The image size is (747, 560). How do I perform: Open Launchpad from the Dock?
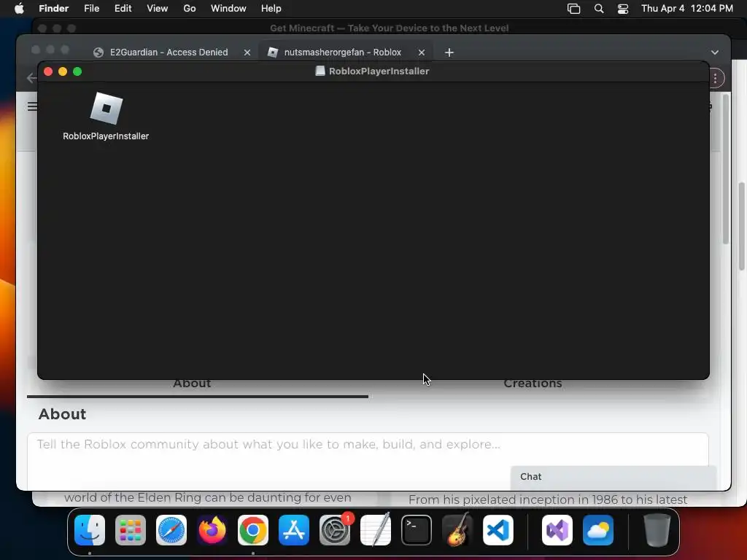pos(131,530)
